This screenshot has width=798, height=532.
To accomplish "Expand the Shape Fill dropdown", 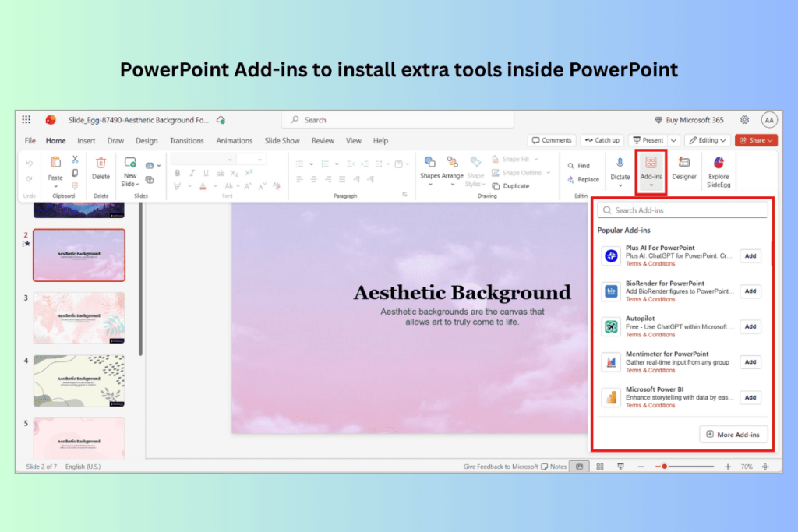I will click(x=536, y=159).
